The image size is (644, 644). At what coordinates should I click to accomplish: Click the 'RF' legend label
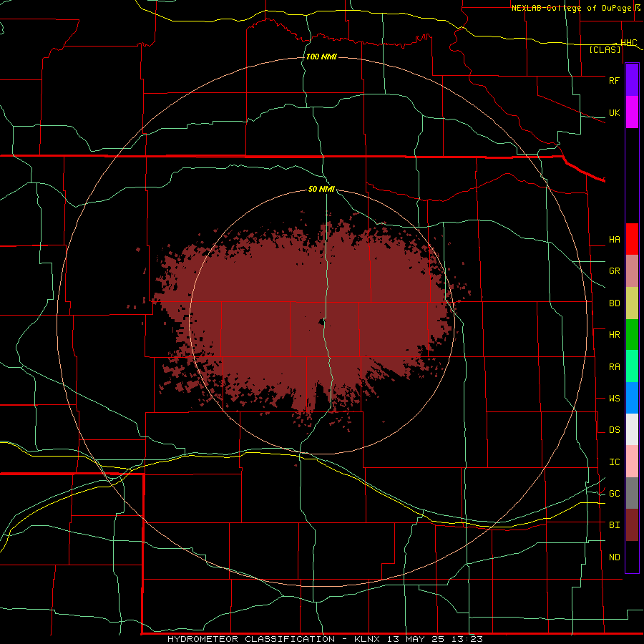614,80
